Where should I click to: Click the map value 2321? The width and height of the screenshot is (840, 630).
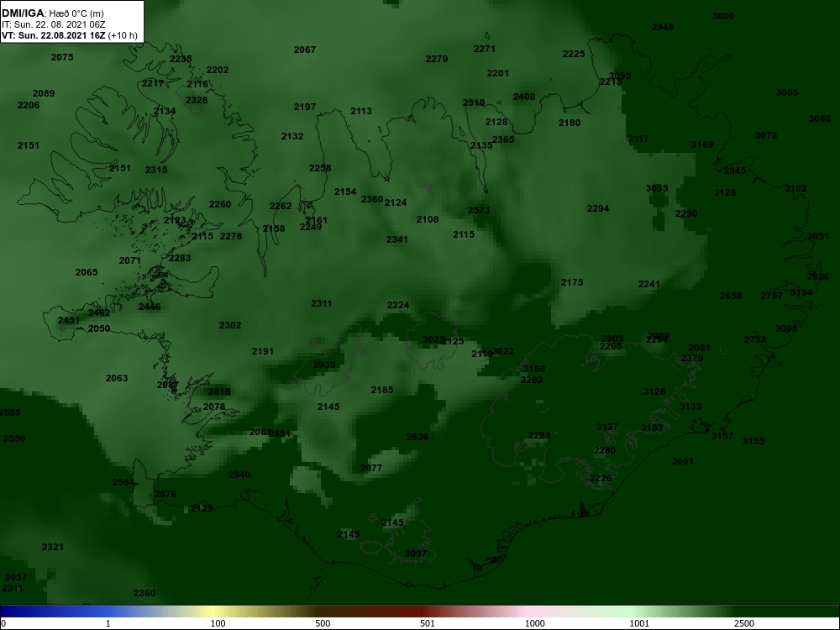52,547
